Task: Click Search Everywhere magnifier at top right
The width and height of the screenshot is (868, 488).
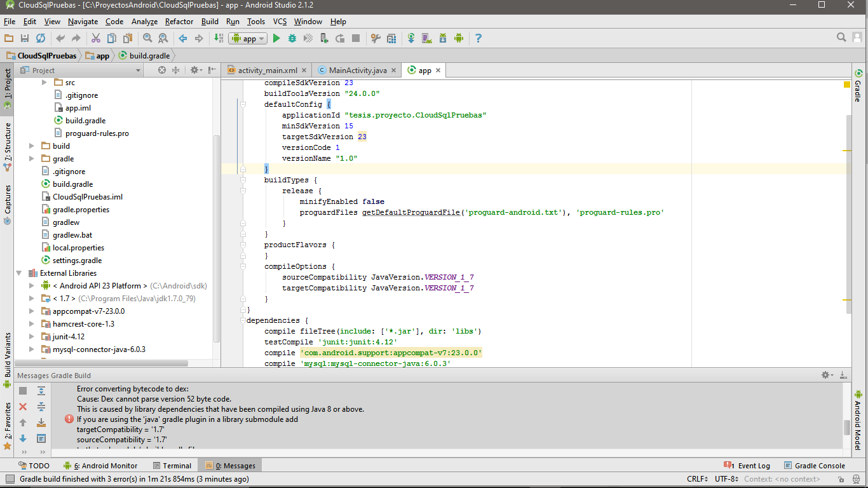Action: click(841, 37)
